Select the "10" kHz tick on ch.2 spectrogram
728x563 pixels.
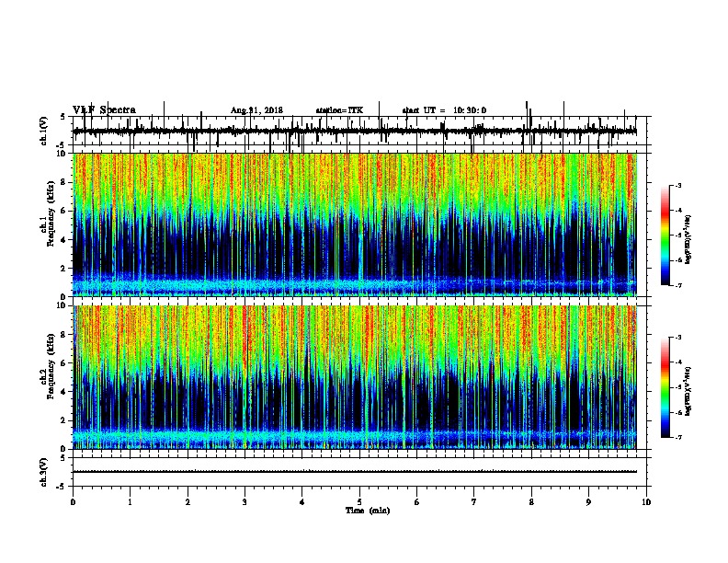[x=62, y=305]
